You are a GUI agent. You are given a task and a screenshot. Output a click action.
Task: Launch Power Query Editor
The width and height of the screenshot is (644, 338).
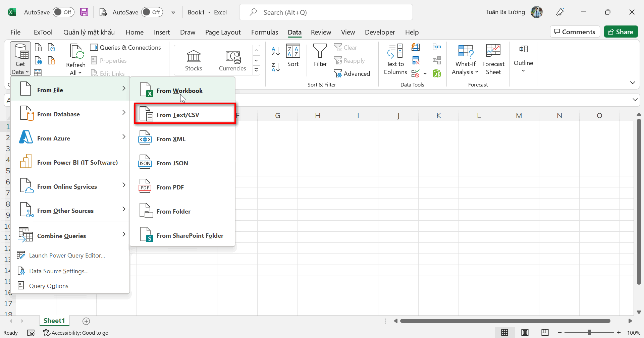pyautogui.click(x=70, y=255)
